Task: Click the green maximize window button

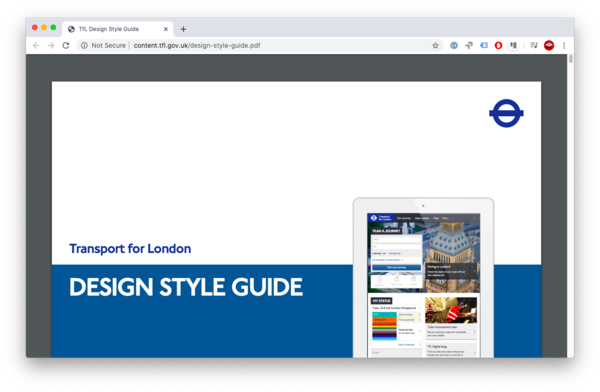Action: pyautogui.click(x=53, y=27)
